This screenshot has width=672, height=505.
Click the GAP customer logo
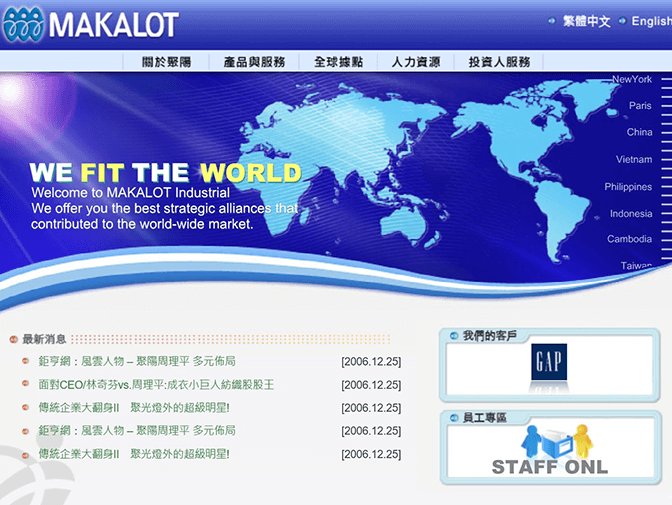tap(549, 362)
